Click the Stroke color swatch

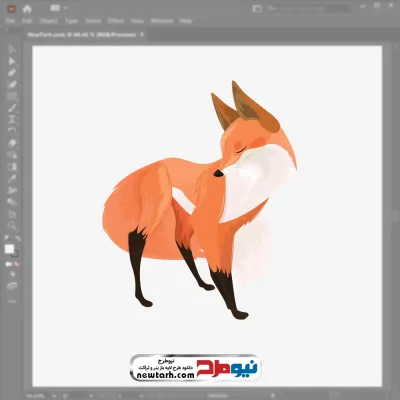pyautogui.click(x=15, y=254)
